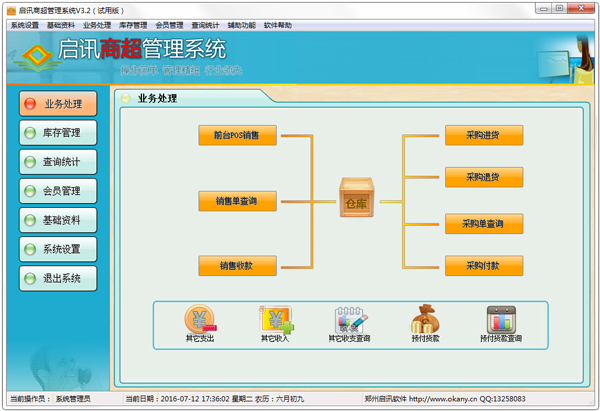Open the 辅助功能 menu
Image resolution: width=600 pixels, height=411 pixels.
tap(242, 25)
